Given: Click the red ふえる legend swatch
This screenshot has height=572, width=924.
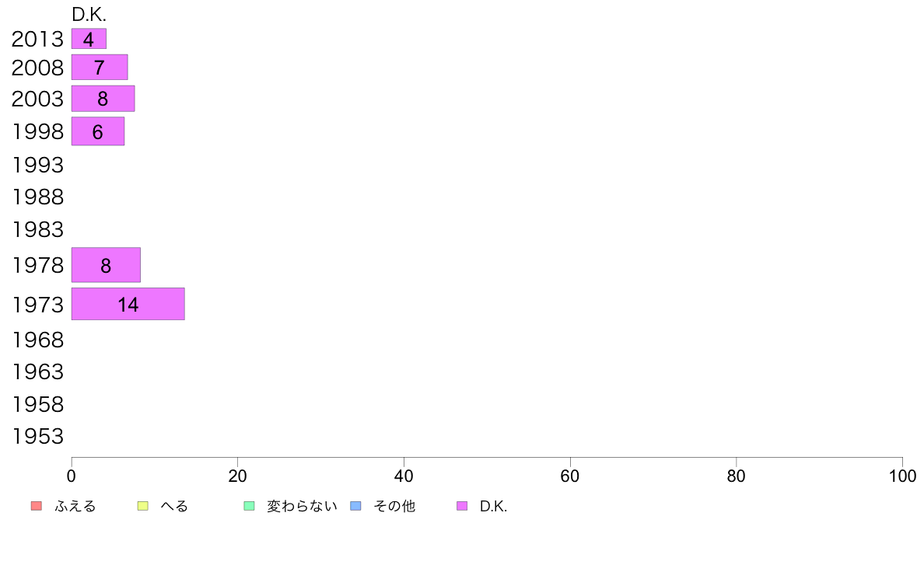Looking at the screenshot, I should 37,506.
